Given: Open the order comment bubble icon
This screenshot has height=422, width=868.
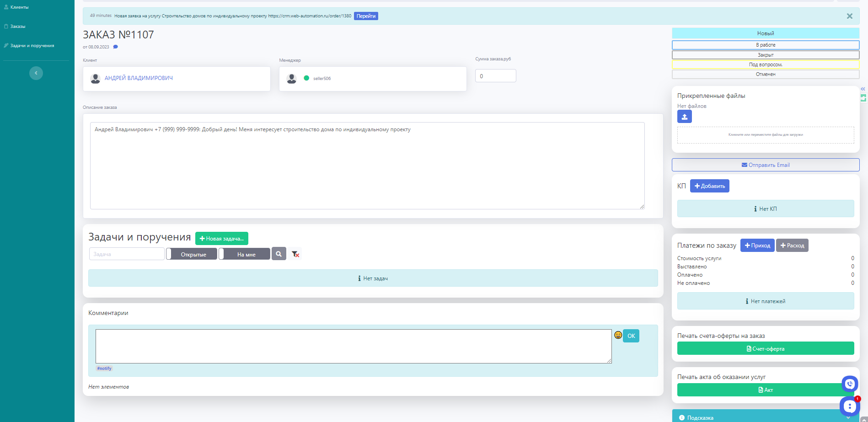Looking at the screenshot, I should click(x=116, y=47).
